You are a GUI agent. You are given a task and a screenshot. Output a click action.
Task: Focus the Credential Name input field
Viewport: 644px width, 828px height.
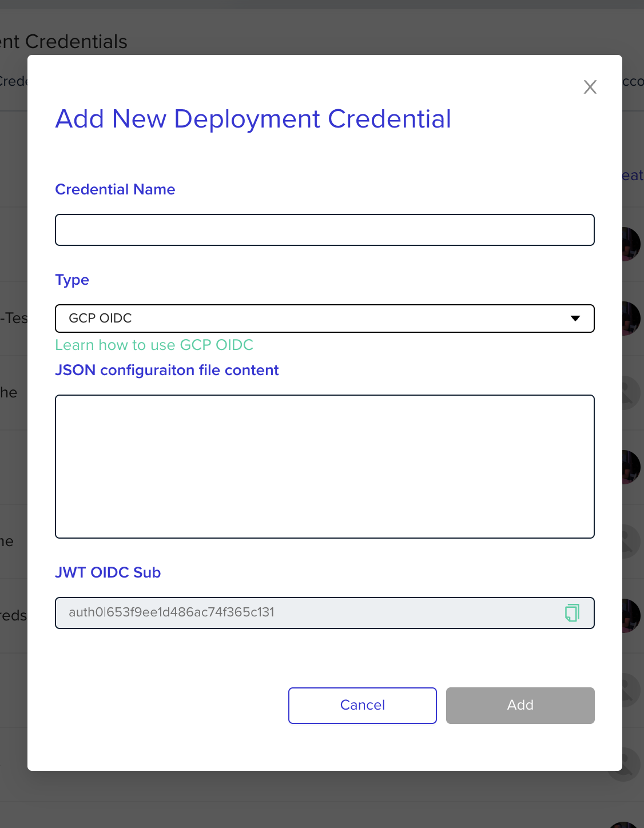click(325, 230)
